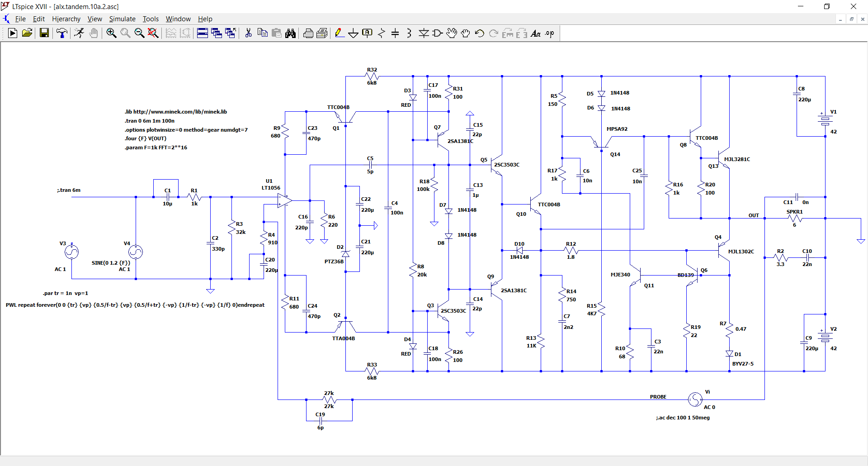Click the '.options plotwinsize=0' directive line
The width and height of the screenshot is (868, 466).
[x=186, y=130]
